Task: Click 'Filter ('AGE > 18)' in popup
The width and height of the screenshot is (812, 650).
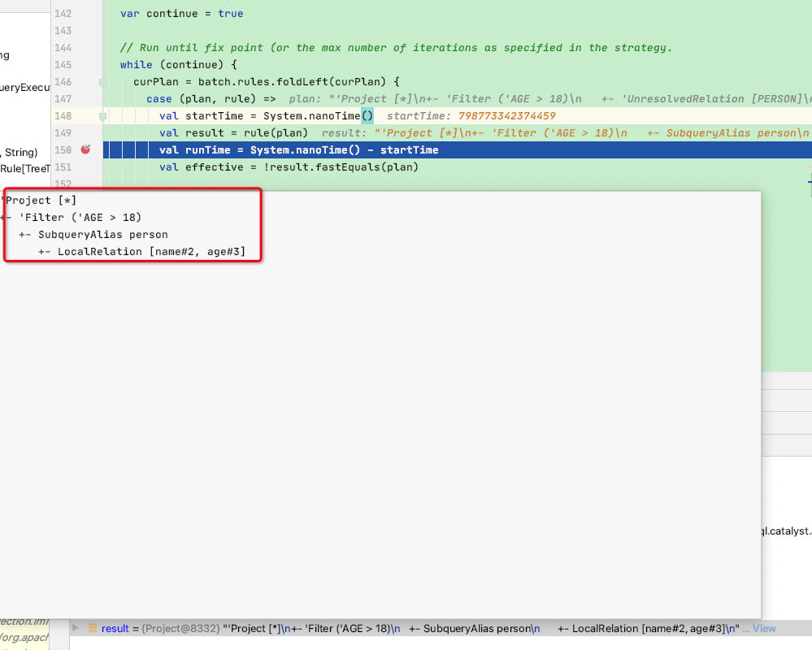Action: pos(80,218)
